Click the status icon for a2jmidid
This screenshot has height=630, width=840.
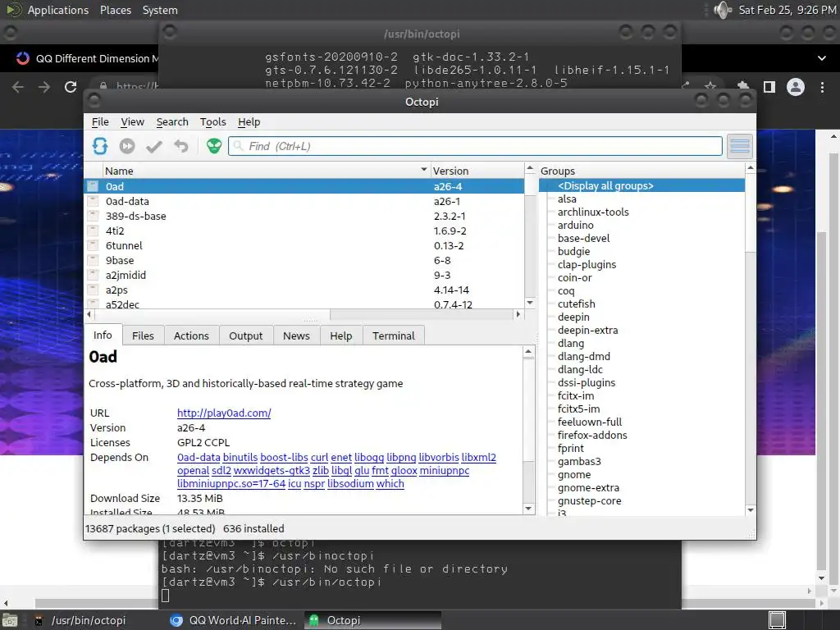pos(94,275)
